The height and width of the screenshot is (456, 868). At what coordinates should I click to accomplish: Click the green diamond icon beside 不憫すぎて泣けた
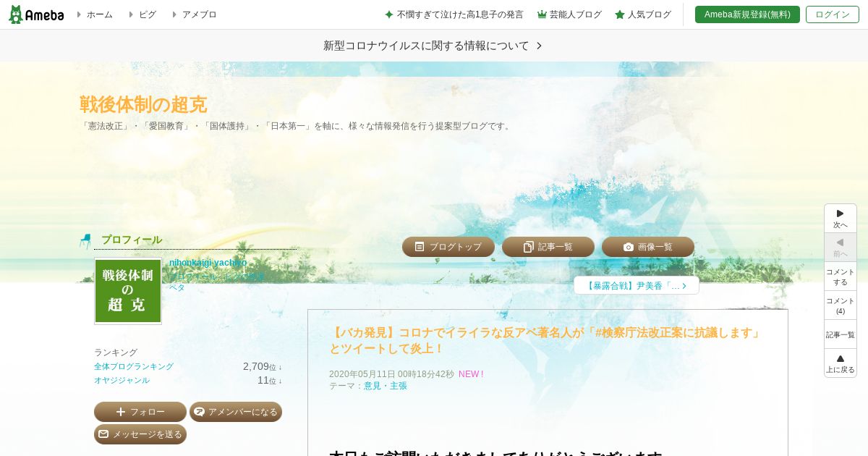(x=389, y=14)
